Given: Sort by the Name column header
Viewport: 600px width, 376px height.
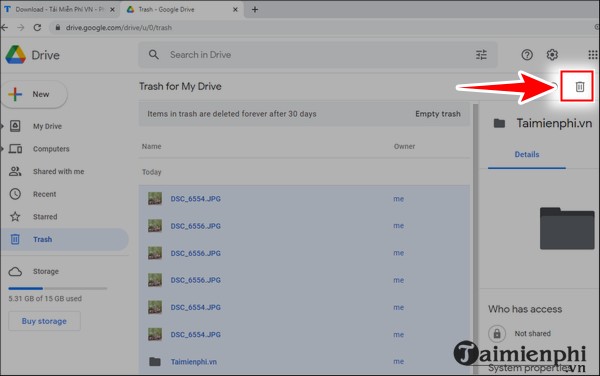Looking at the screenshot, I should [x=152, y=146].
